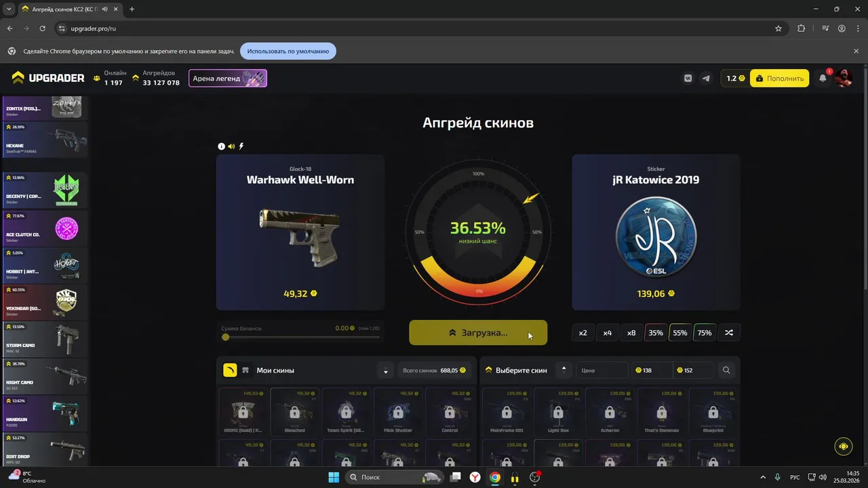Image resolution: width=868 pixels, height=488 pixels.
Task: Choose Acheron target skin
Action: click(x=610, y=411)
